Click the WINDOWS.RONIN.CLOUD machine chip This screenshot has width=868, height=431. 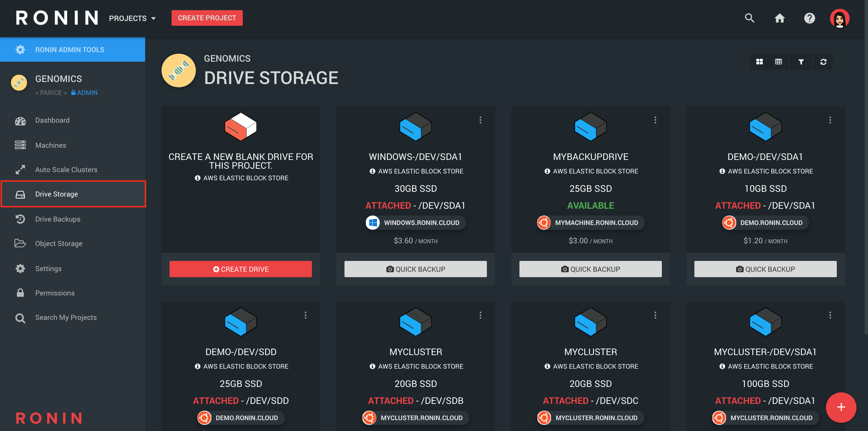415,223
